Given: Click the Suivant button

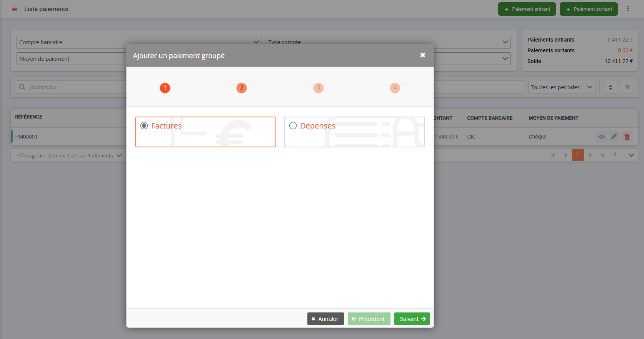Looking at the screenshot, I should (412, 319).
